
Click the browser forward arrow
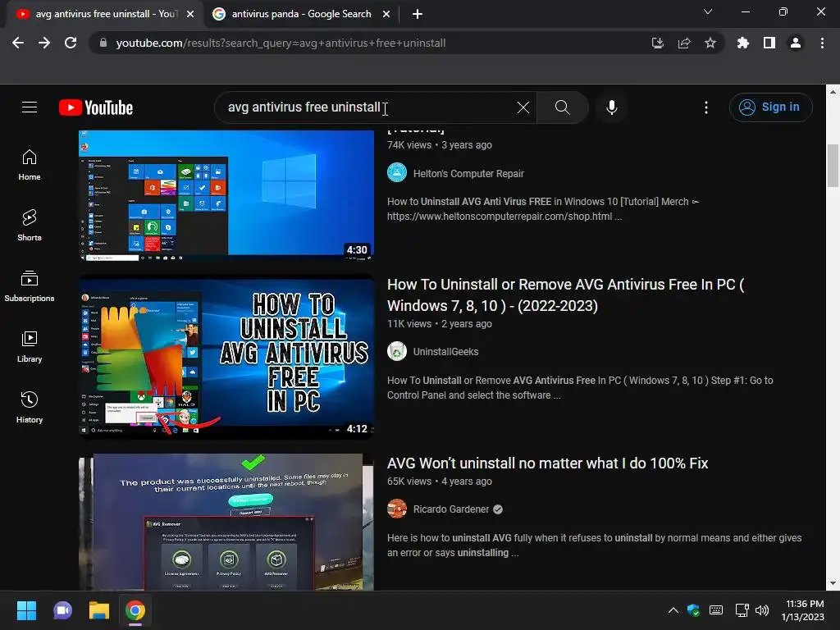click(44, 43)
